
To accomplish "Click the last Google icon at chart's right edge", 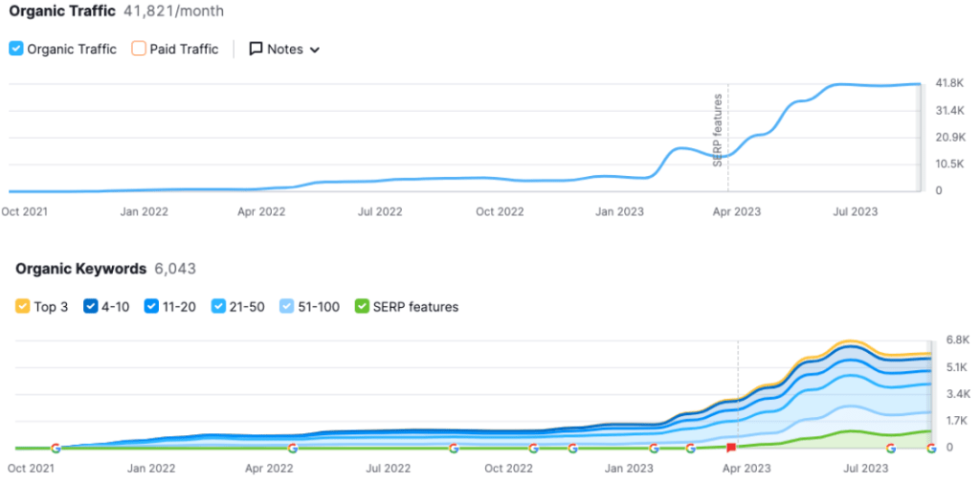I will (x=931, y=448).
